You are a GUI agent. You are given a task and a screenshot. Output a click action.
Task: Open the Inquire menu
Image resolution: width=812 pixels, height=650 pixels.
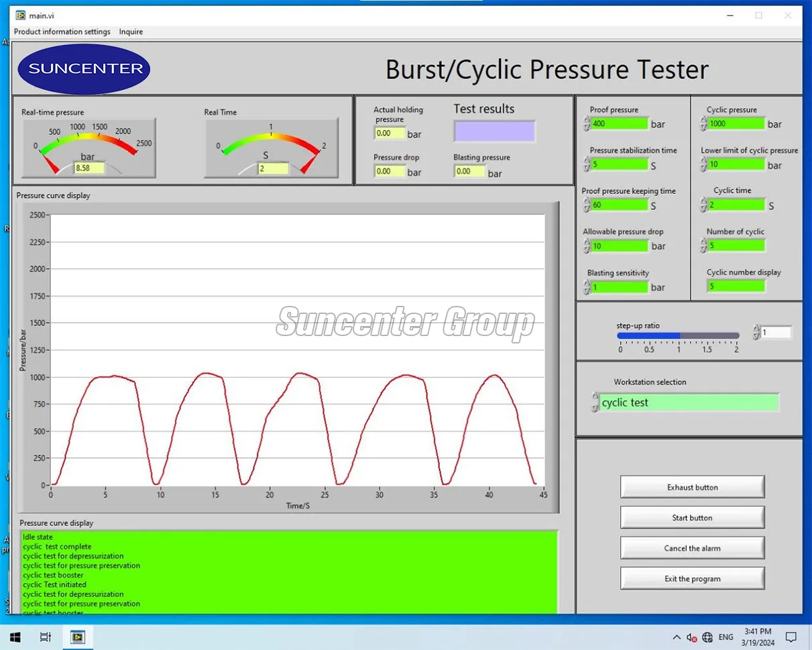131,32
